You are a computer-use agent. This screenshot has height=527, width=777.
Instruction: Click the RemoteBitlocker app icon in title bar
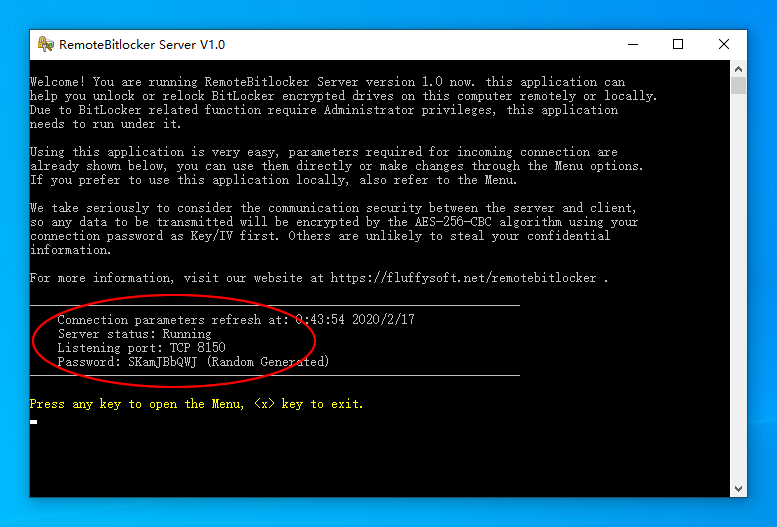pos(45,44)
